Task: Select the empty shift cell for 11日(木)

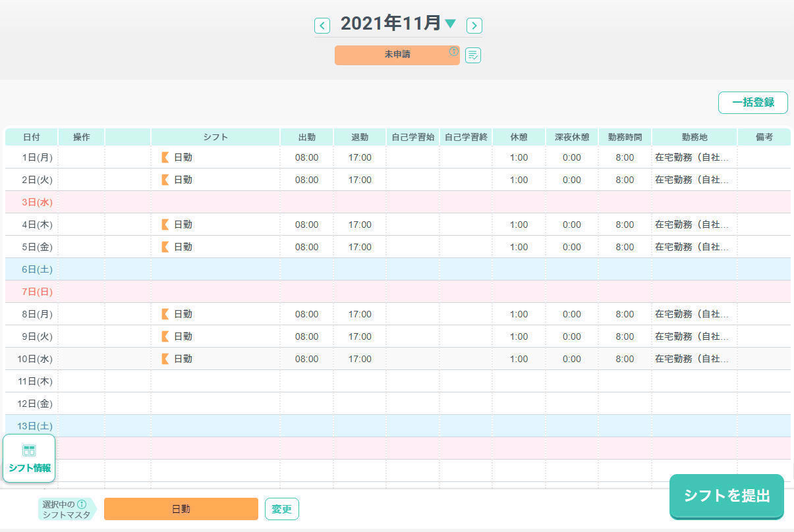Action: click(x=215, y=381)
